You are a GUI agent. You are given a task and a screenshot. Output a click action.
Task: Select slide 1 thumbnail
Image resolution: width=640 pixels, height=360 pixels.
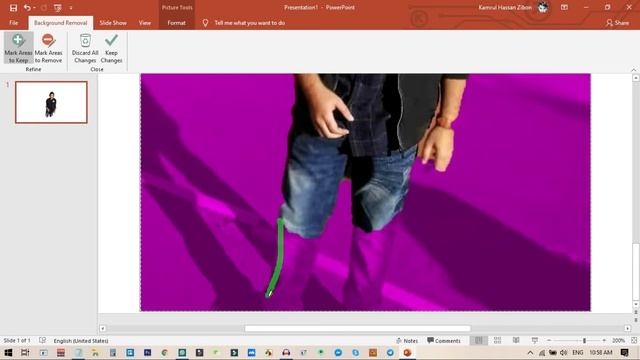point(51,102)
